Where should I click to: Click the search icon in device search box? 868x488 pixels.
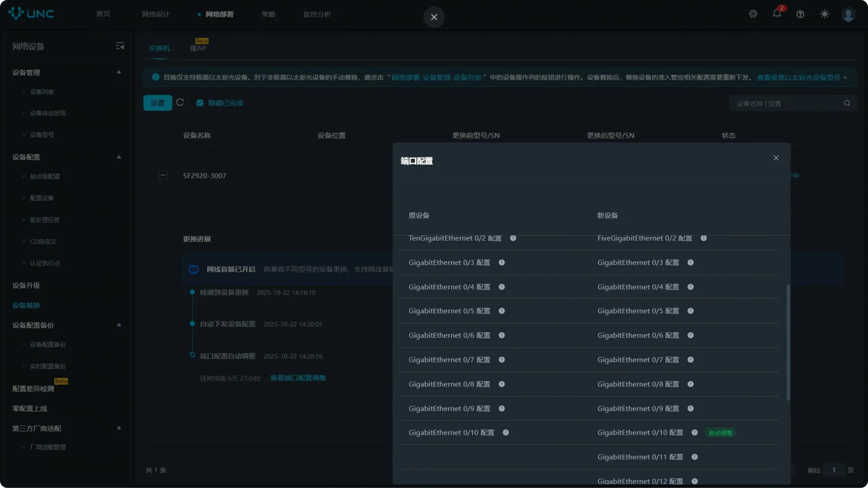coord(847,103)
